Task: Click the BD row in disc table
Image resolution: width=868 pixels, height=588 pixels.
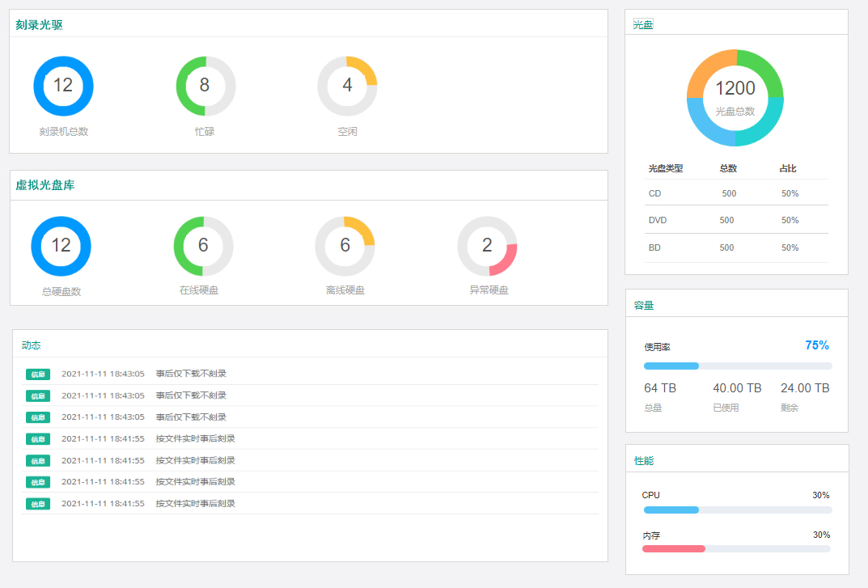Action: [x=735, y=247]
